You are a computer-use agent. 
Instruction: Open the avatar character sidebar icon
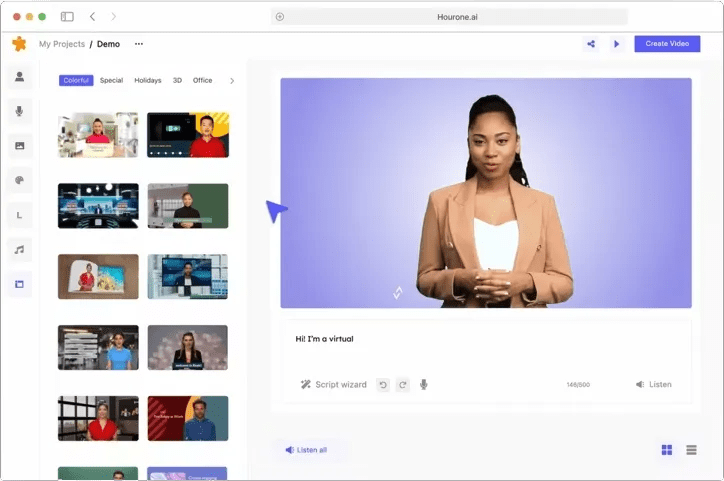pos(19,77)
